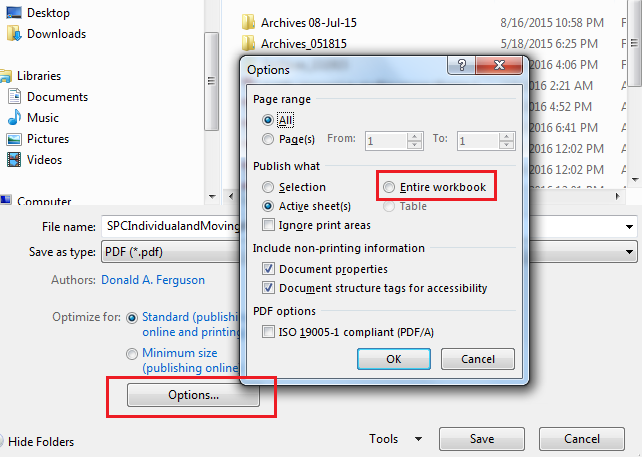Screen dimensions: 642x457
Task: Select the Libraries tree item
Action: (38, 76)
